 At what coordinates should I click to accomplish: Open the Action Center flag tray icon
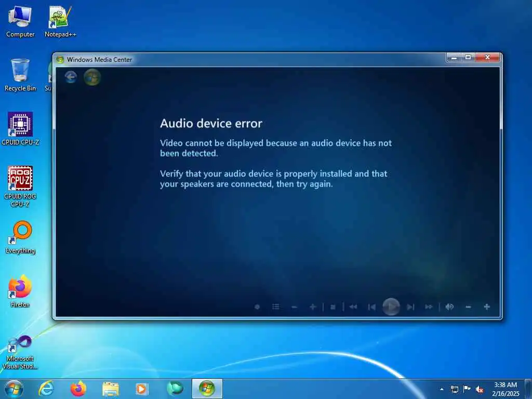tap(467, 389)
